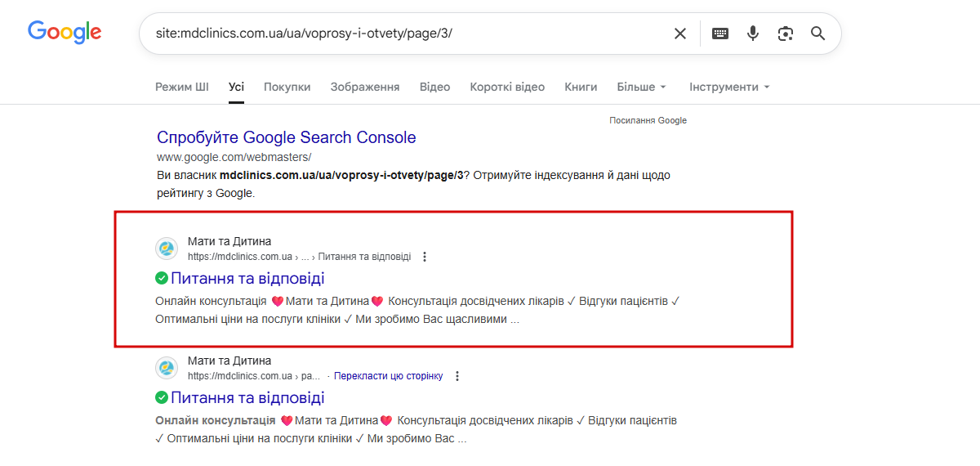The width and height of the screenshot is (980, 466).
Task: Expand the Більше dropdown
Action: coord(641,87)
